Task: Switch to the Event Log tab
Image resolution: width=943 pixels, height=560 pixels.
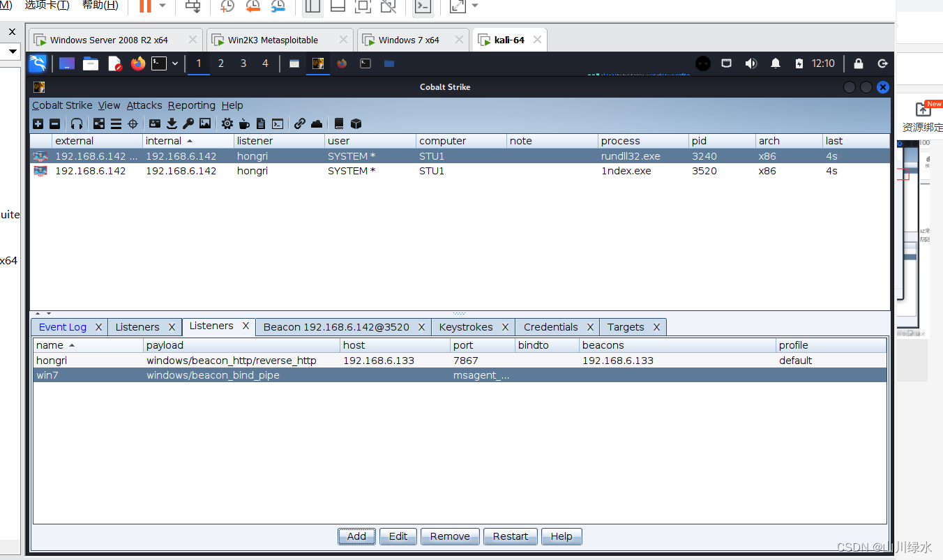Action: (x=63, y=327)
